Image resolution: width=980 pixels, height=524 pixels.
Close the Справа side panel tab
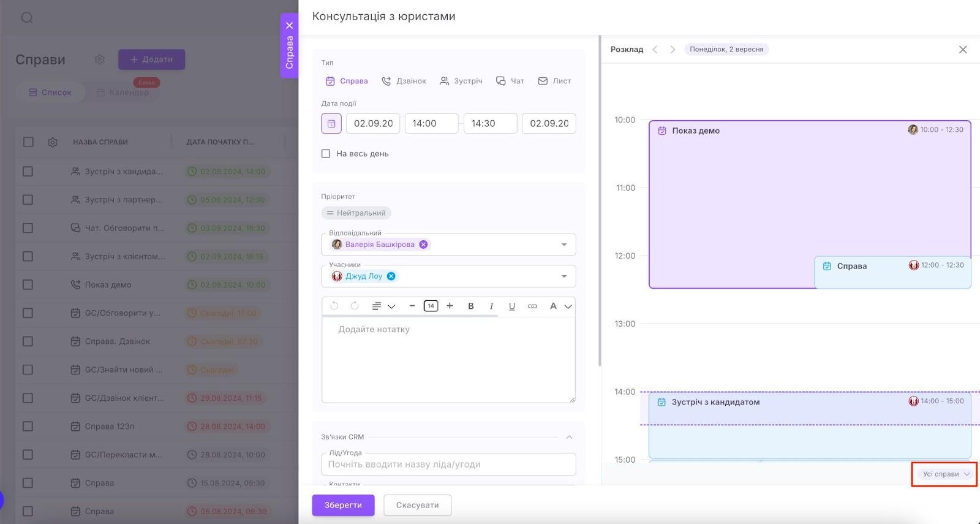290,26
